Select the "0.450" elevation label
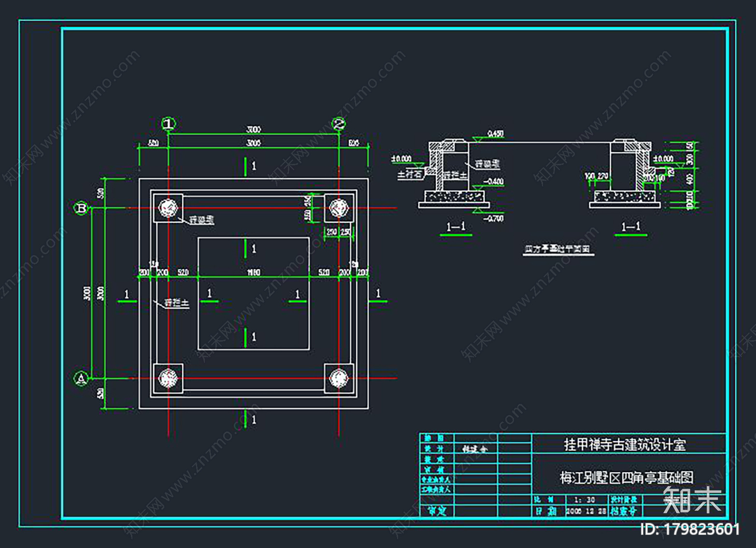 (496, 134)
